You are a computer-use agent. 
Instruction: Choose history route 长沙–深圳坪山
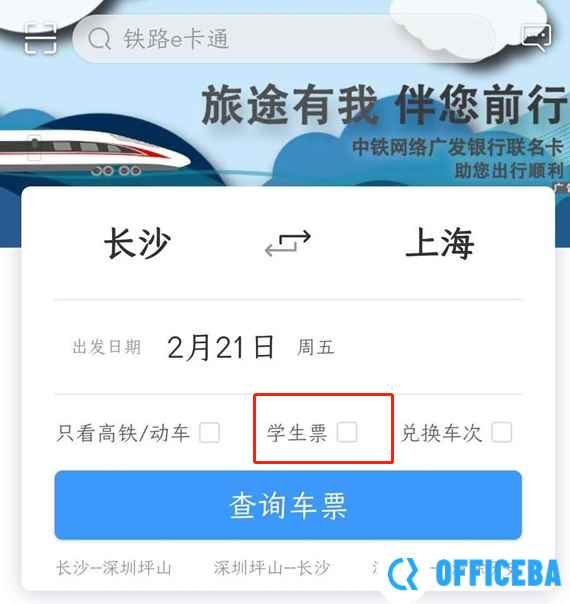[114, 568]
